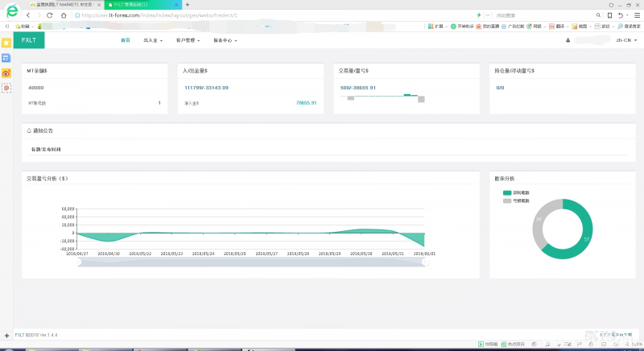Collapse bookmarks bar using left arrow icon
Viewport: 644px width, 351px height.
[x=6, y=27]
